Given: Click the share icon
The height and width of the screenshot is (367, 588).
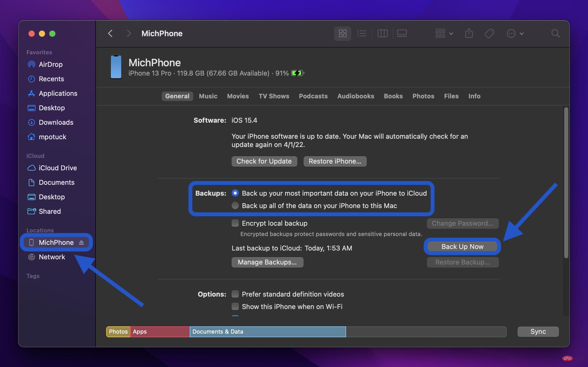Looking at the screenshot, I should (469, 33).
